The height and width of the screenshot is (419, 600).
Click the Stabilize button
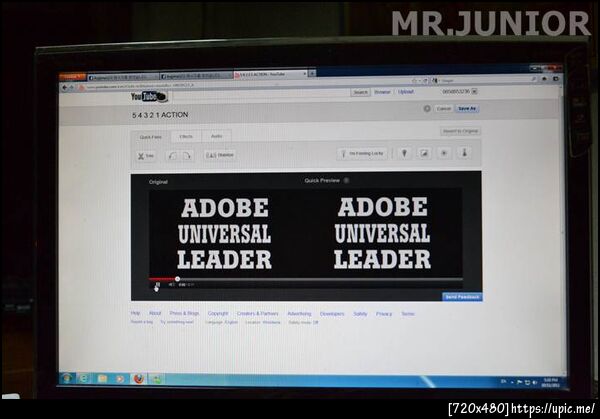pos(220,155)
